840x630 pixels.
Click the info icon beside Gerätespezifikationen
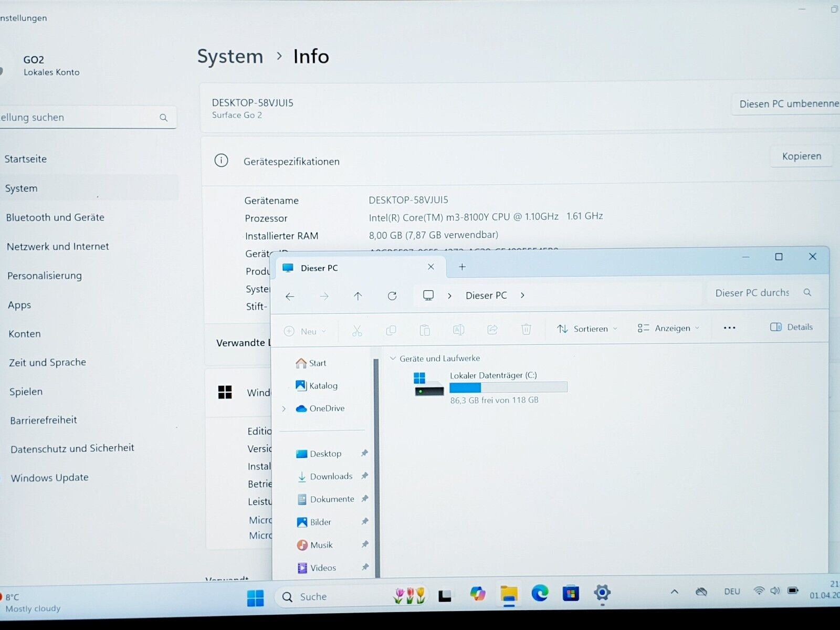(222, 161)
